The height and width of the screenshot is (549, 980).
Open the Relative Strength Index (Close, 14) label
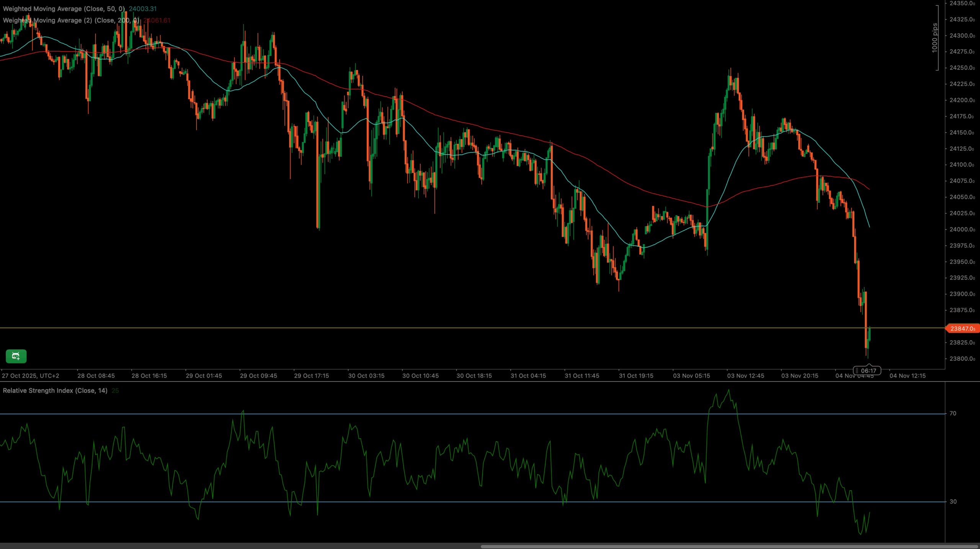tap(55, 391)
